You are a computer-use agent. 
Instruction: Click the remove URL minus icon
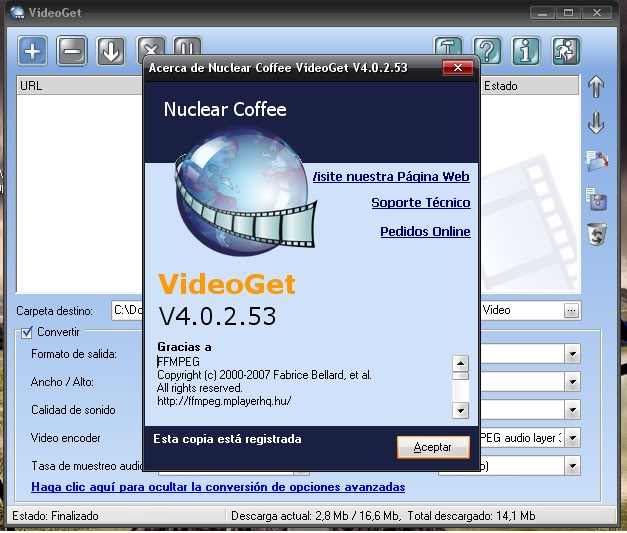pyautogui.click(x=72, y=51)
